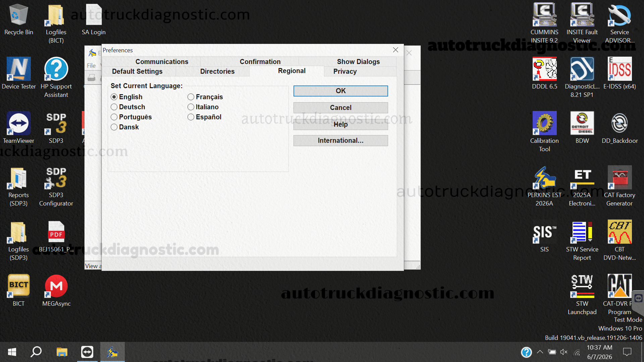Launch Calibration Tool gear icon
The image size is (644, 362).
[544, 131]
